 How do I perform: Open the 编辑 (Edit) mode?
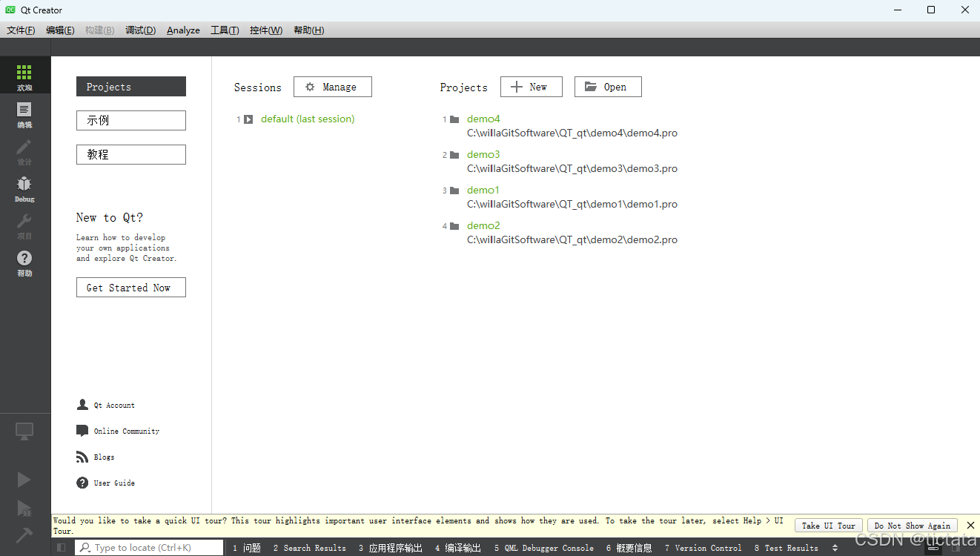[x=24, y=115]
